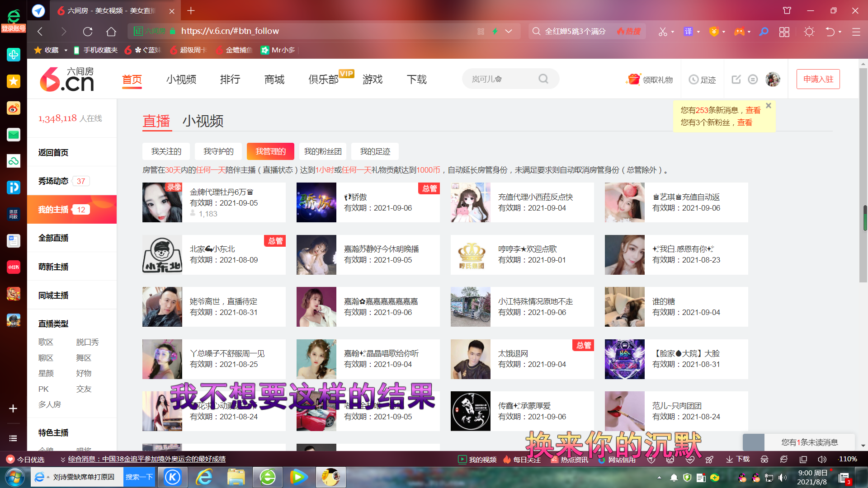Open Internet Explorer from the taskbar

[x=204, y=477]
